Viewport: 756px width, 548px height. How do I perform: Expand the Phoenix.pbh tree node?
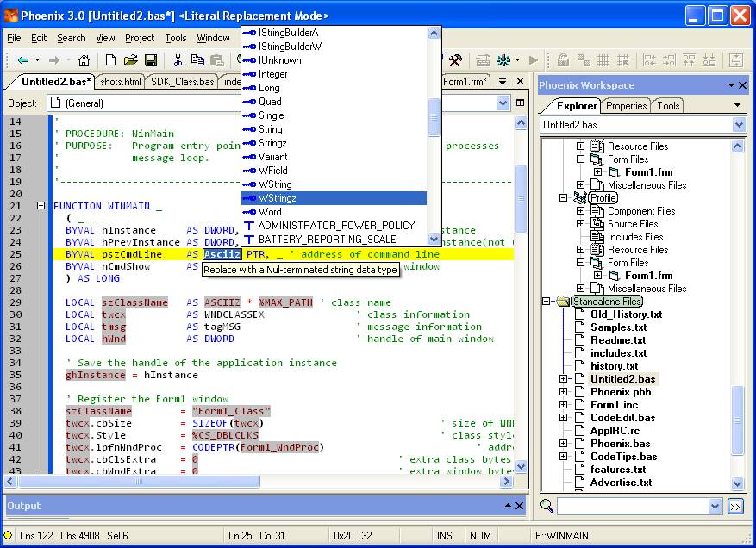click(x=563, y=392)
